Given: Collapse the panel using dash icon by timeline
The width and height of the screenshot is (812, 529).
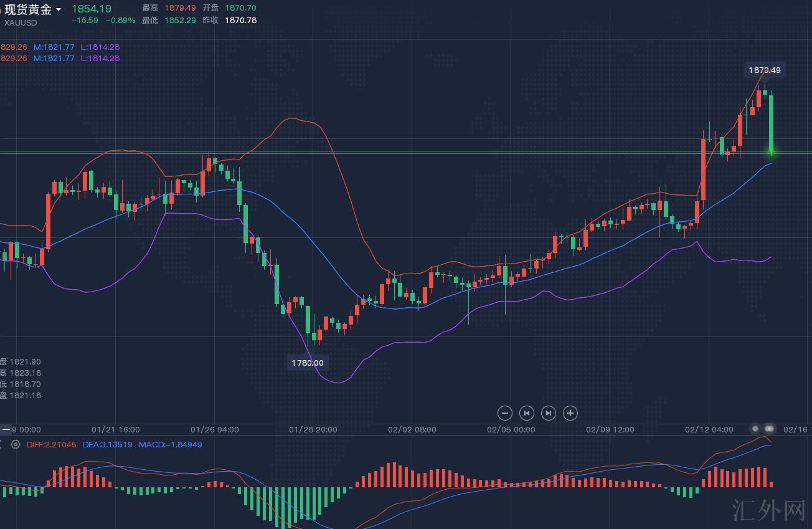Looking at the screenshot, I should [6, 429].
